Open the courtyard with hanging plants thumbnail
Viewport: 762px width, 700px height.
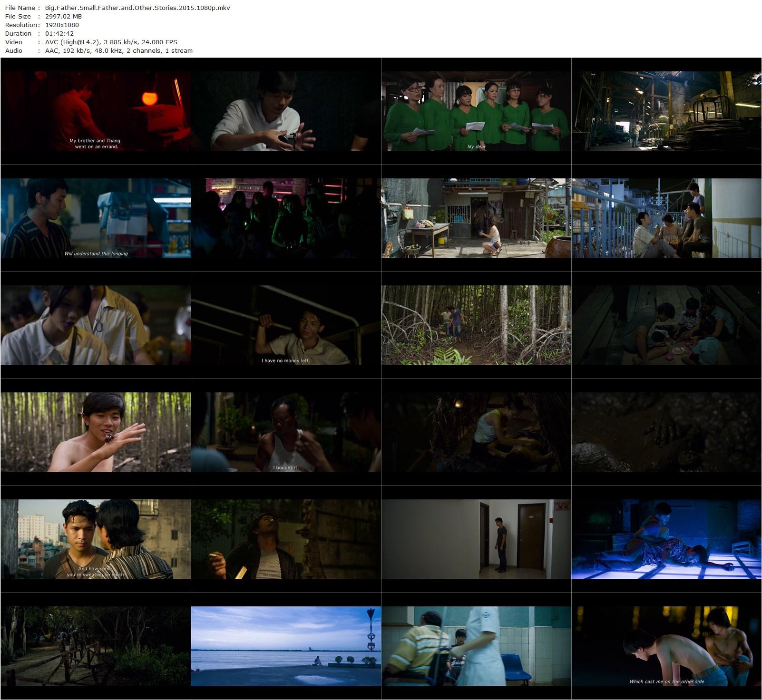(x=476, y=219)
